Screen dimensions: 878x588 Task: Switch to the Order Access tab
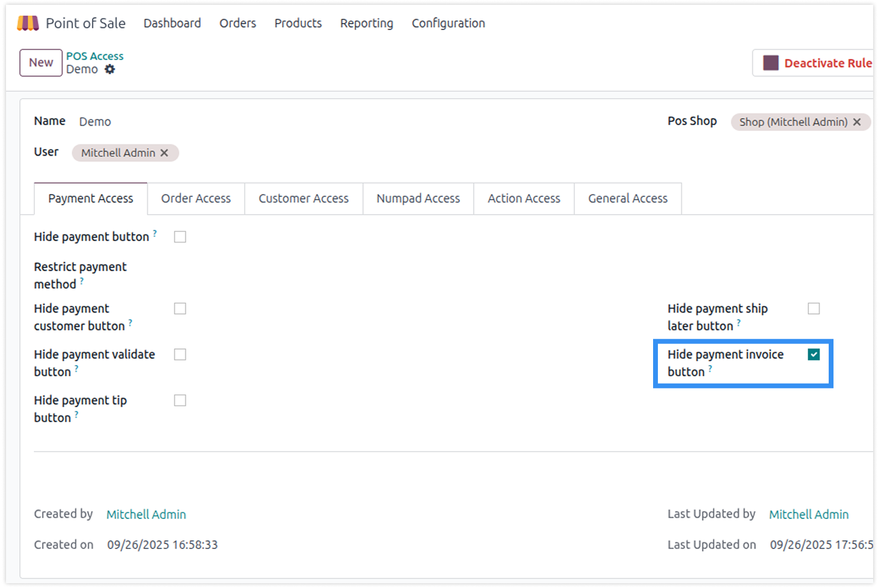pyautogui.click(x=195, y=198)
